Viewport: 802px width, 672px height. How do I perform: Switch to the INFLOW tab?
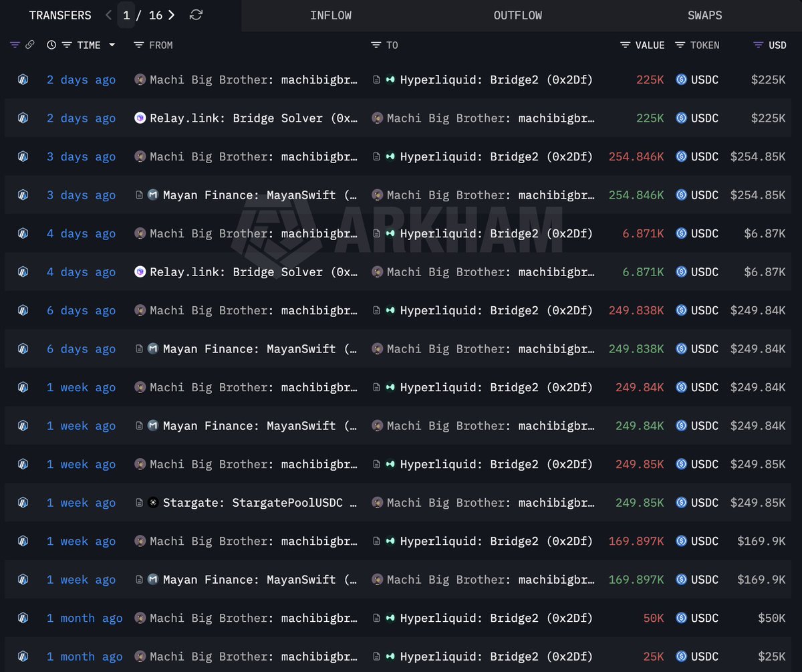(x=331, y=15)
